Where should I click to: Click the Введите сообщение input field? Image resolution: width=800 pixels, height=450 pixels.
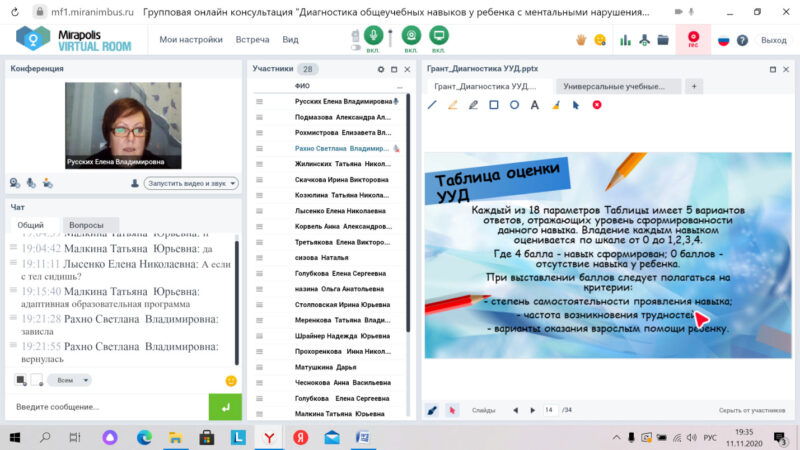click(x=108, y=407)
